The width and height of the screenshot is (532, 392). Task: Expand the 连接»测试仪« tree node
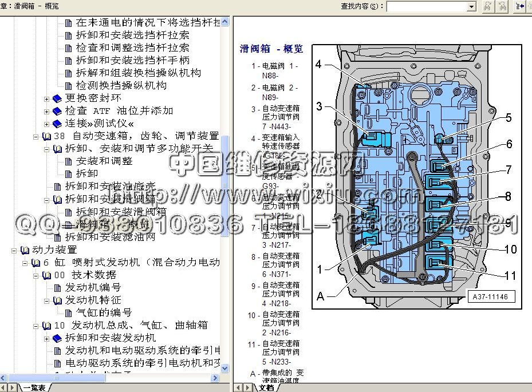47,124
